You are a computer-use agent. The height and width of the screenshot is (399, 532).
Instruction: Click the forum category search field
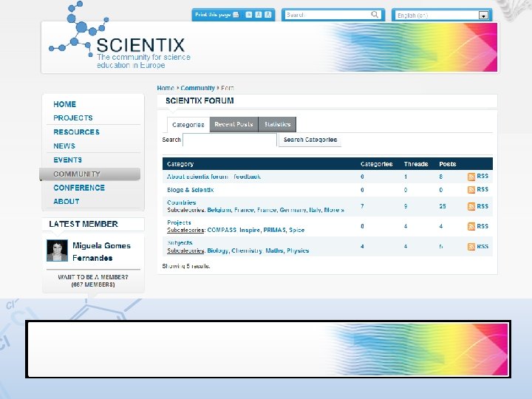point(230,140)
